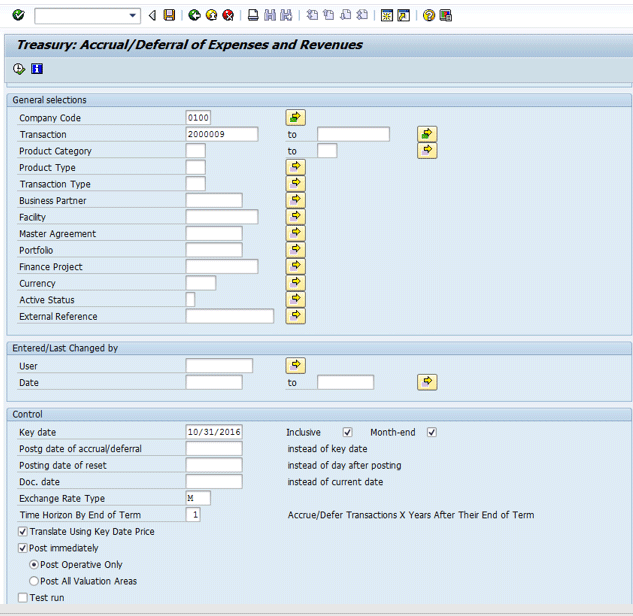
Task: Open multiple selection for Company Code
Action: (x=295, y=118)
